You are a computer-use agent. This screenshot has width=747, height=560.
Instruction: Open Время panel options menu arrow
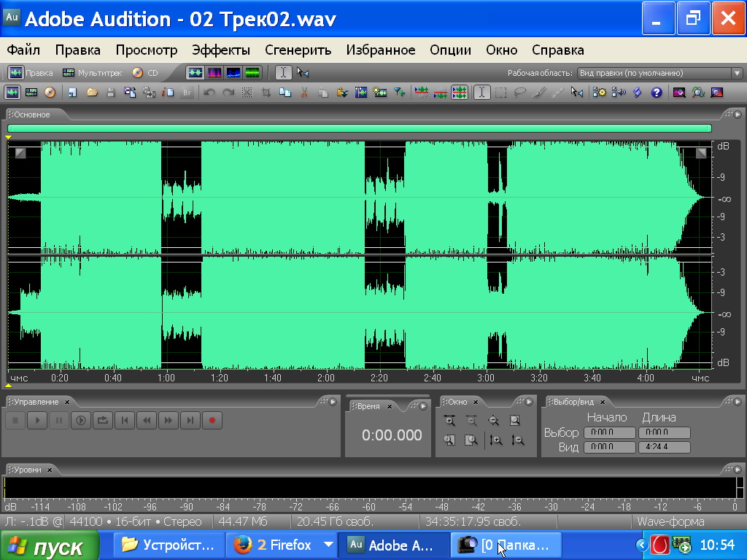click(x=423, y=406)
